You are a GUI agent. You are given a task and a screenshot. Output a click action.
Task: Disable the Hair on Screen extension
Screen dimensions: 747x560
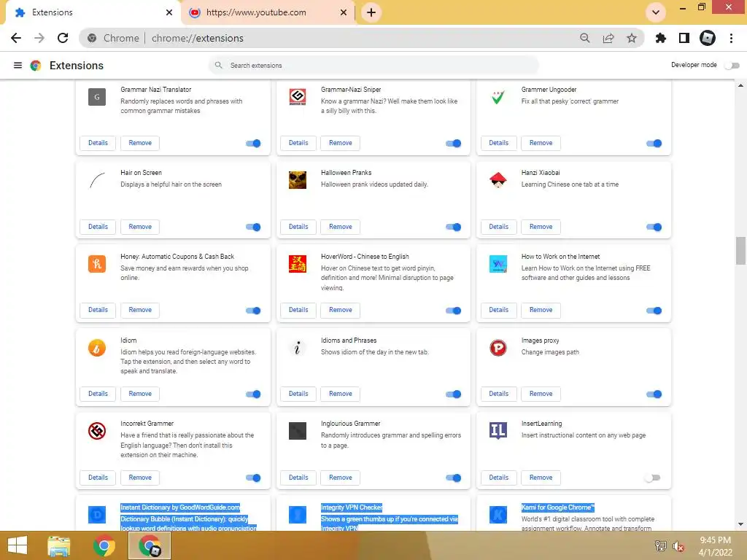click(x=253, y=227)
